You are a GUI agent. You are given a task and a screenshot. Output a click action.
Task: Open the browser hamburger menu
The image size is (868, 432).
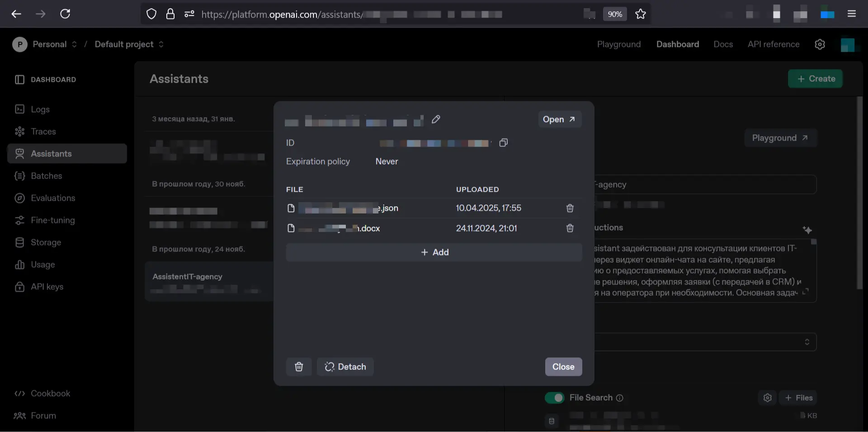coord(852,14)
